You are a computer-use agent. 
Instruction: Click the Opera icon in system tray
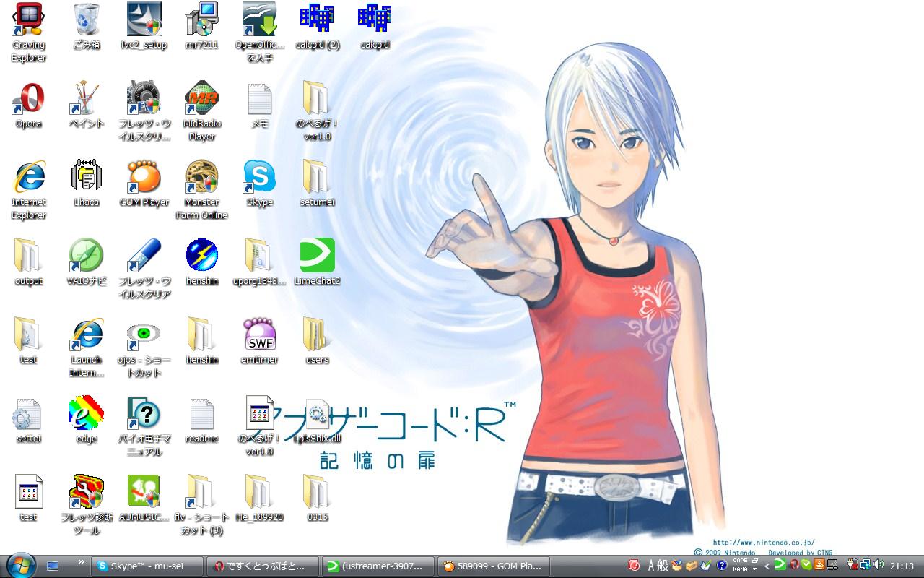click(x=793, y=565)
